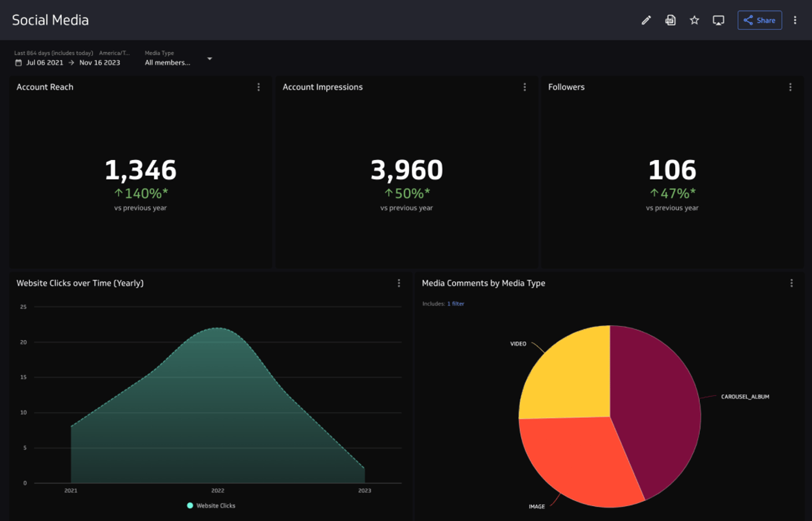Click the IMAGE pie label
Screen dimensions: 812x521
point(537,507)
